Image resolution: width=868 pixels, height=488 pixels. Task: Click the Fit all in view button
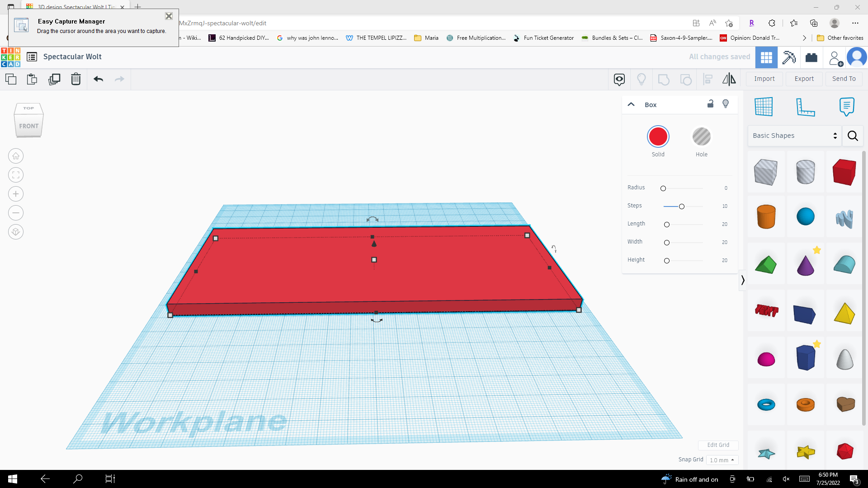coord(16,175)
